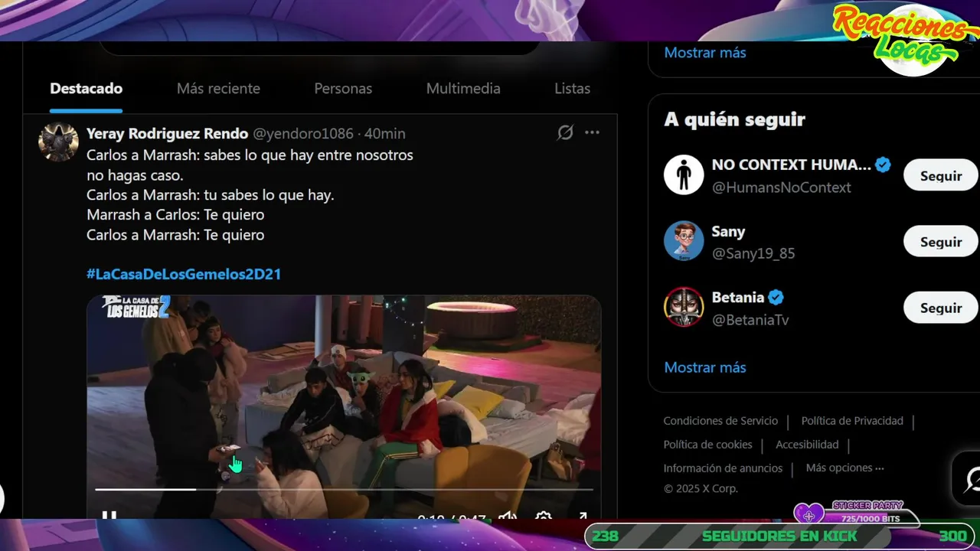Open Sany profile name
Viewport: 980px width, 551px height.
(x=728, y=231)
